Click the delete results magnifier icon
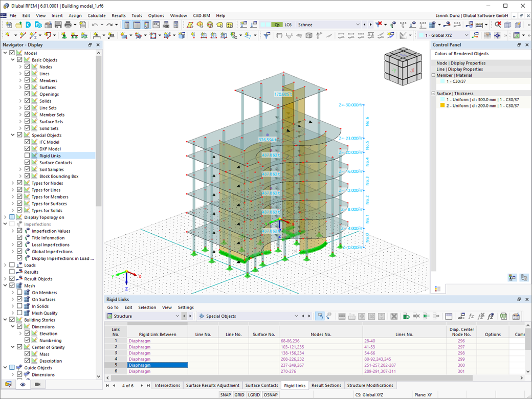Image resolution: width=532 pixels, height=399 pixels. tap(498, 25)
